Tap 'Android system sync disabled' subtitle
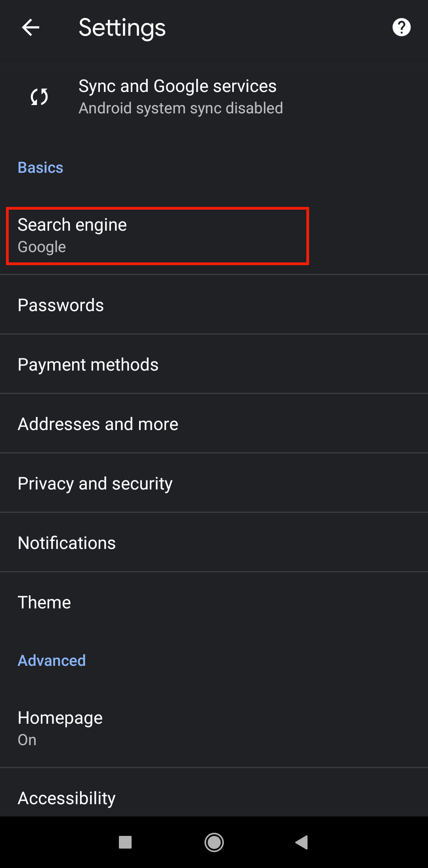The image size is (428, 868). tap(181, 108)
